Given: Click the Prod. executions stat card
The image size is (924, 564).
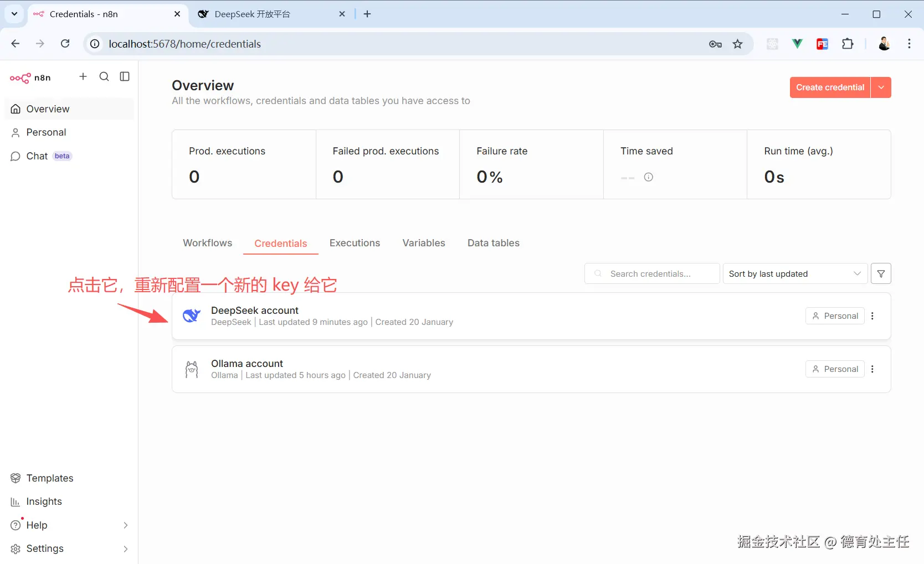Looking at the screenshot, I should [x=244, y=164].
